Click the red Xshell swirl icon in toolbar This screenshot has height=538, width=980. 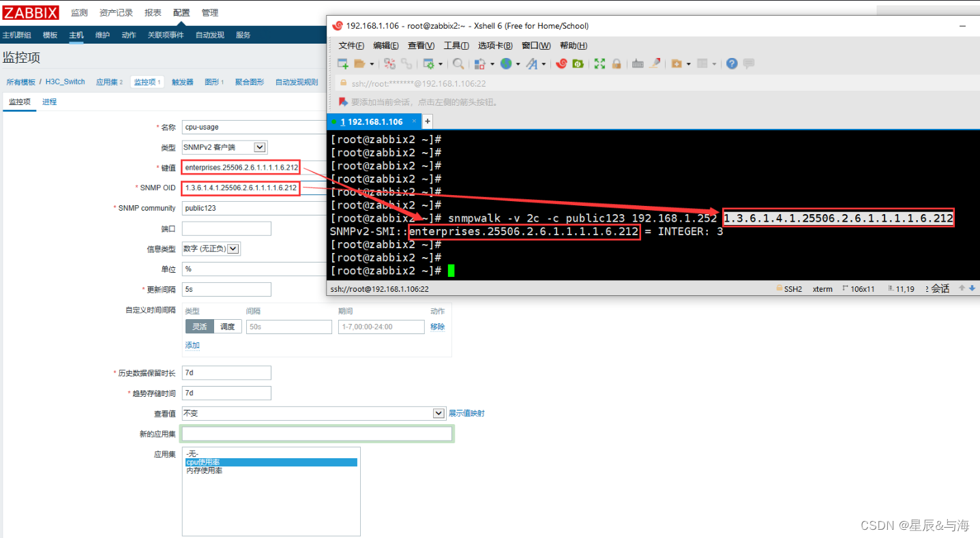(x=561, y=63)
